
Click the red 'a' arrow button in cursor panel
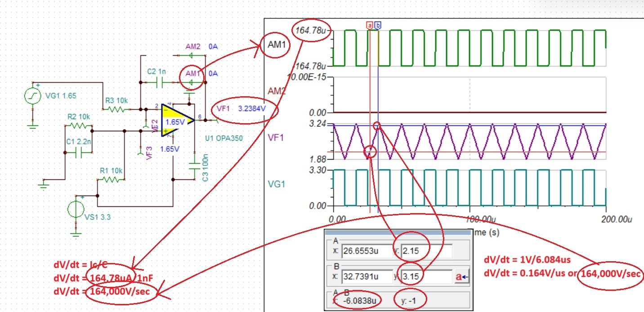(x=462, y=277)
